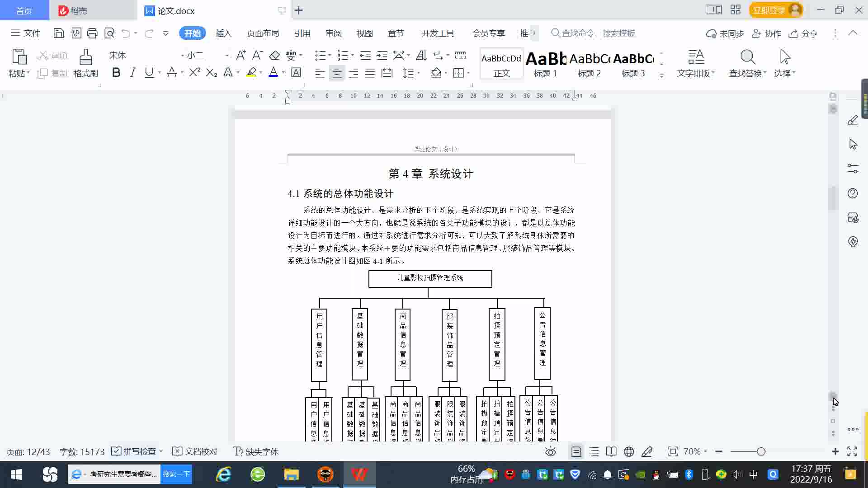Viewport: 868px width, 488px height.
Task: Toggle eye protection mode icon in status bar
Action: tap(550, 451)
